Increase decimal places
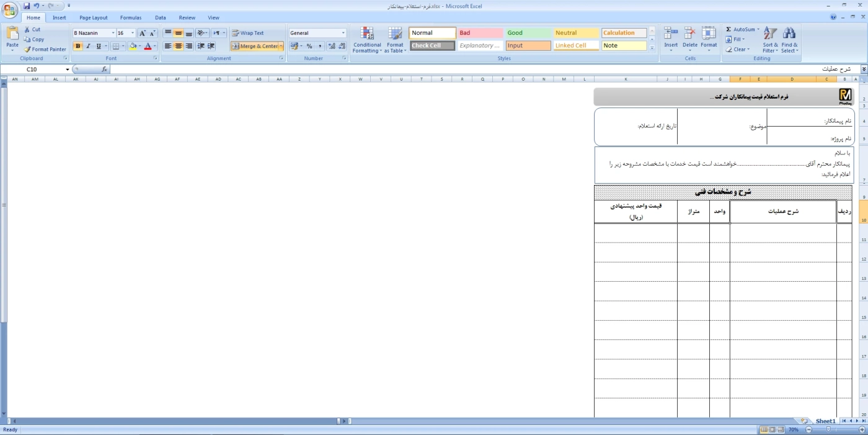This screenshot has height=435, width=868. point(332,46)
